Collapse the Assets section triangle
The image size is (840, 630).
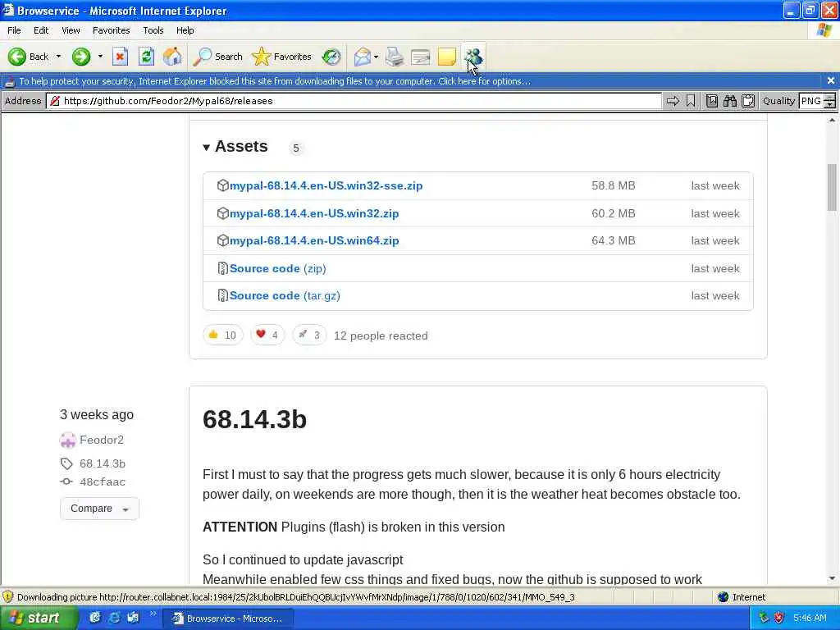[x=206, y=148]
